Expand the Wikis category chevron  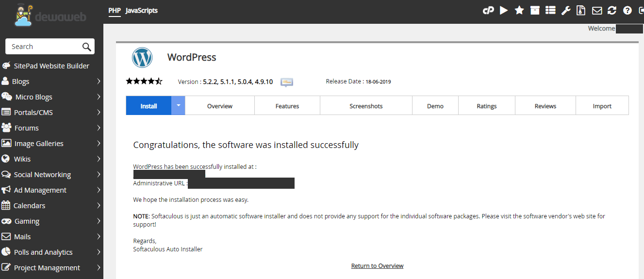99,159
